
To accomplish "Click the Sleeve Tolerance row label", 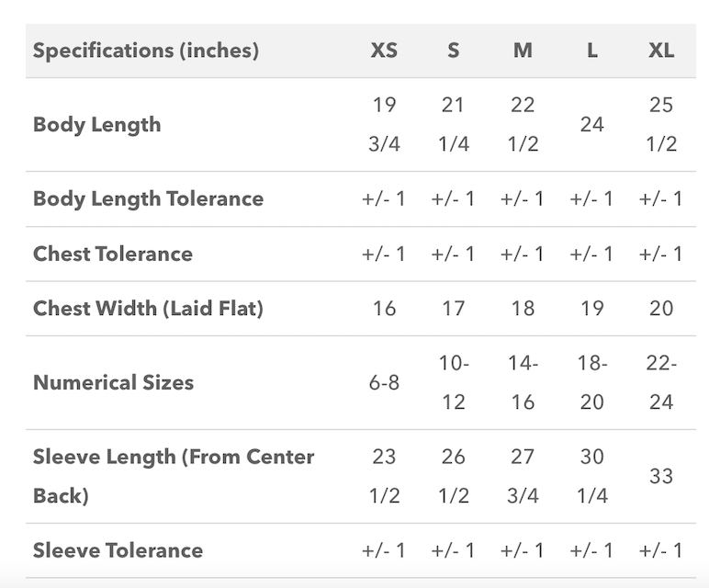I will (118, 550).
